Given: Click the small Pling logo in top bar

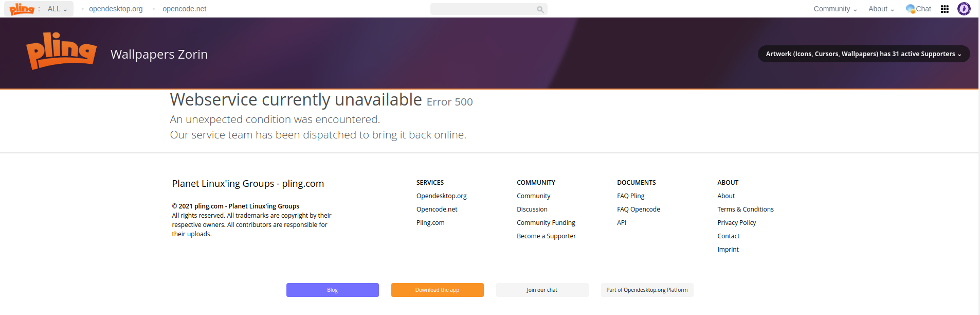Looking at the screenshot, I should coord(22,9).
